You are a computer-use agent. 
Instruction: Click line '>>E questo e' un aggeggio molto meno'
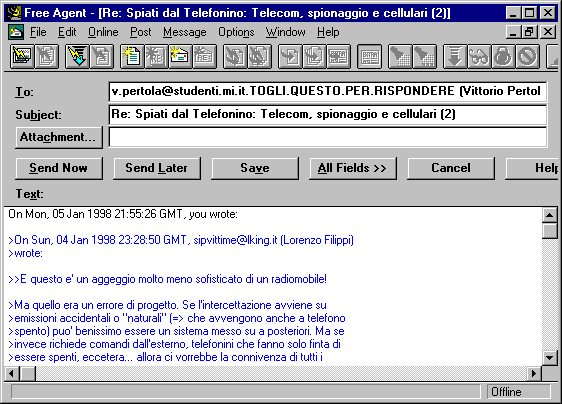(167, 279)
